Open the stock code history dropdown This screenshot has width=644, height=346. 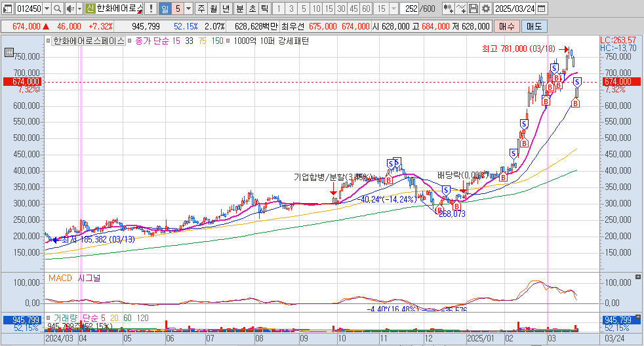click(x=47, y=9)
